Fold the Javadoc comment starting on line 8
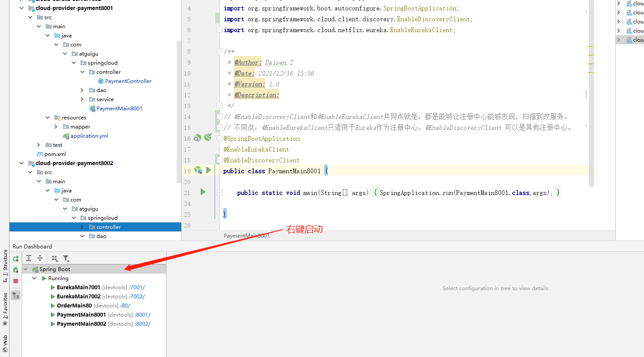Screen dimensions: 644x357 coord(219,51)
